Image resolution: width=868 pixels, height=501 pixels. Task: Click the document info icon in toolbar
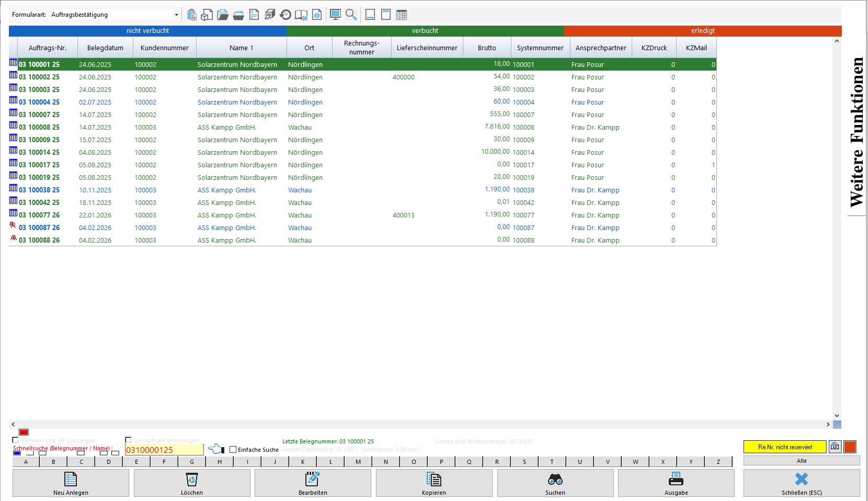click(x=317, y=15)
